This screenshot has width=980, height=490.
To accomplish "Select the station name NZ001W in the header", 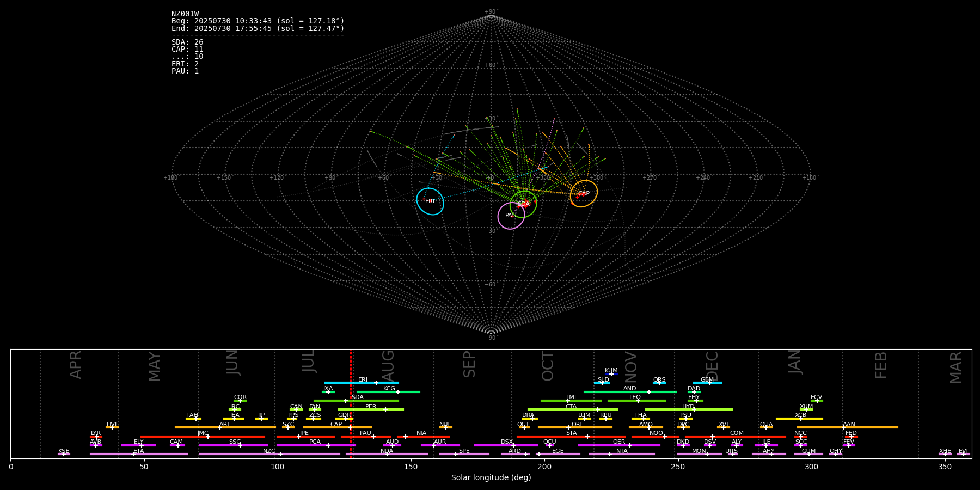I will pyautogui.click(x=185, y=14).
